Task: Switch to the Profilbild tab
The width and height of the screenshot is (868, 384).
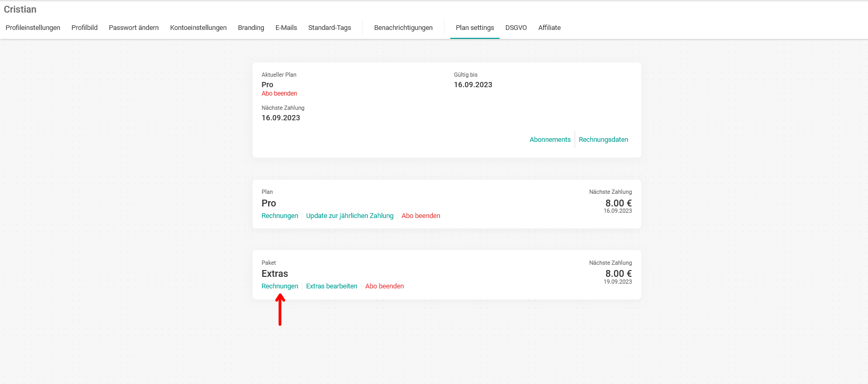Action: click(x=84, y=28)
